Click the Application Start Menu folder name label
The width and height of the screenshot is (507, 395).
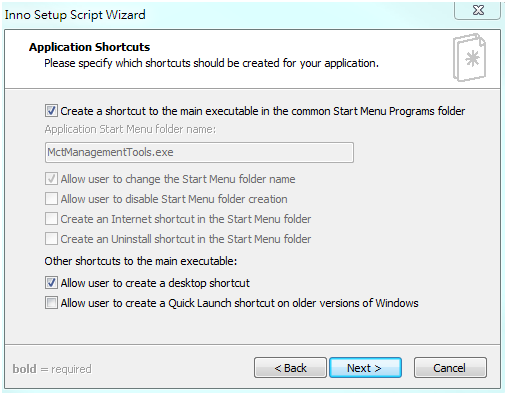[130, 129]
